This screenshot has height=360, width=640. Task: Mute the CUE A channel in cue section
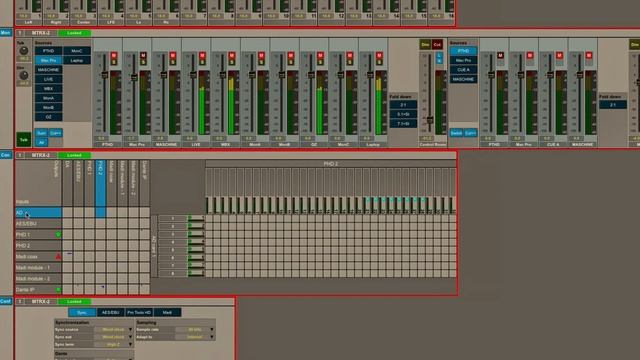(x=559, y=56)
